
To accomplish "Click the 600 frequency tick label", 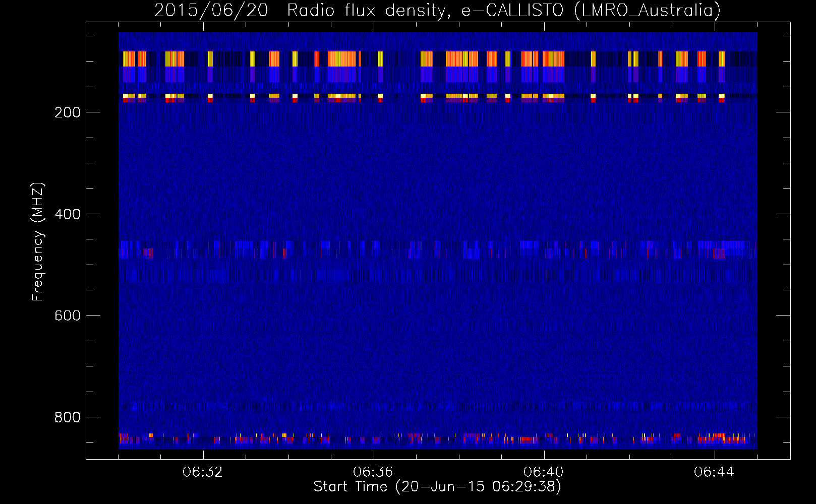I will [x=68, y=316].
